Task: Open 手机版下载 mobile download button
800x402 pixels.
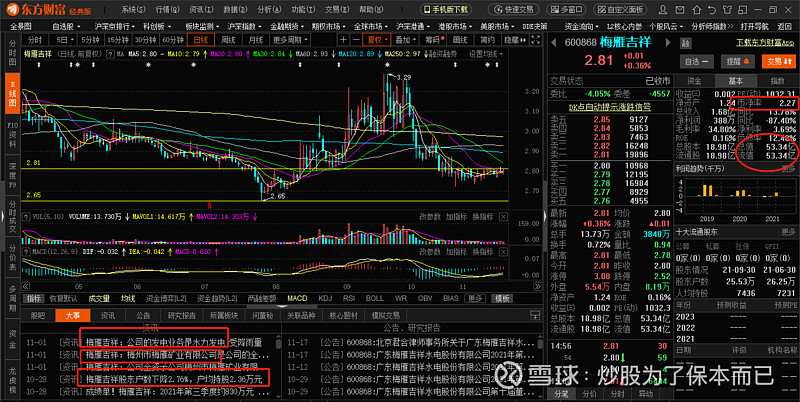Action: coord(446,9)
